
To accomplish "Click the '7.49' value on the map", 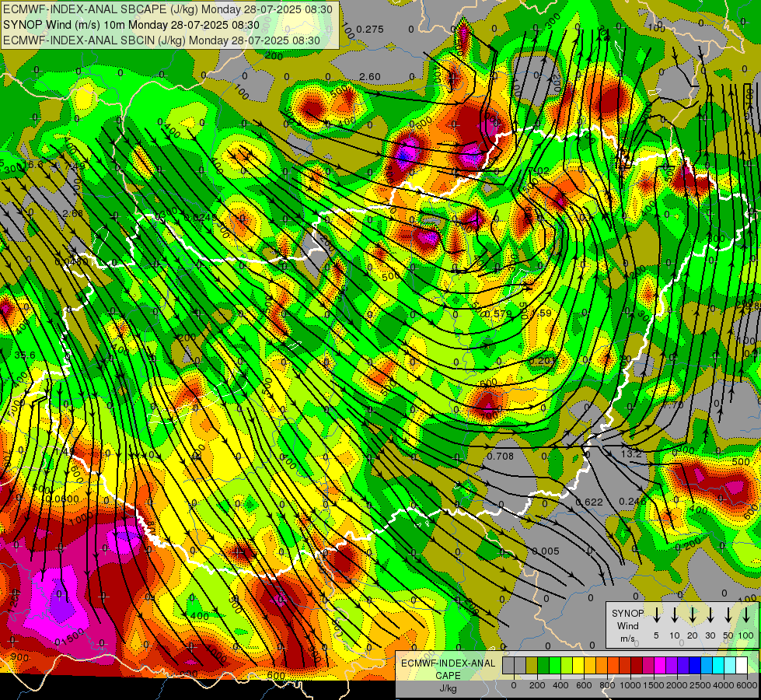I will point(75,166).
